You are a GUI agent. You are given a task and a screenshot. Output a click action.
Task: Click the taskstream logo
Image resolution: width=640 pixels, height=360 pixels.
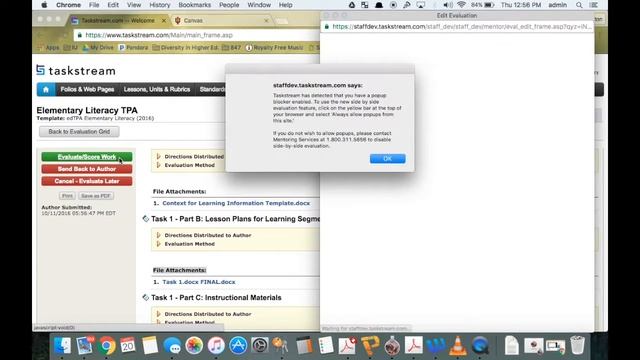click(76, 71)
